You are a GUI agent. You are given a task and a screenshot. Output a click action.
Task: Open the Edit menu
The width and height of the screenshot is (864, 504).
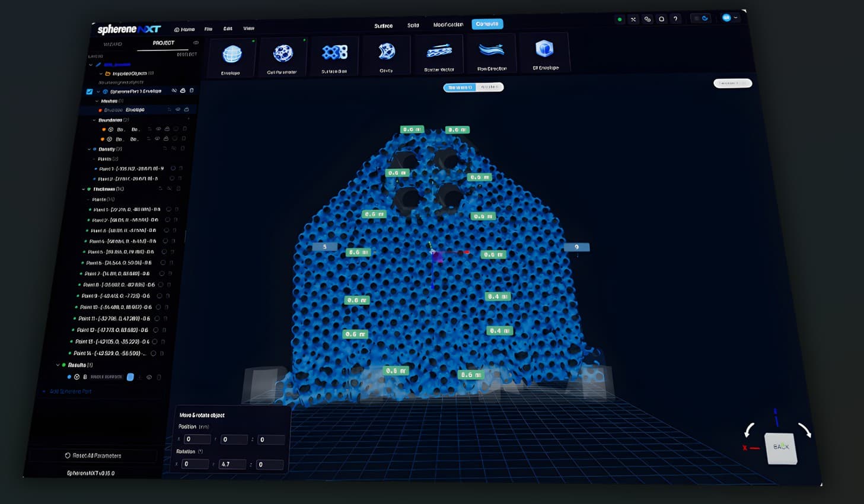pos(228,28)
